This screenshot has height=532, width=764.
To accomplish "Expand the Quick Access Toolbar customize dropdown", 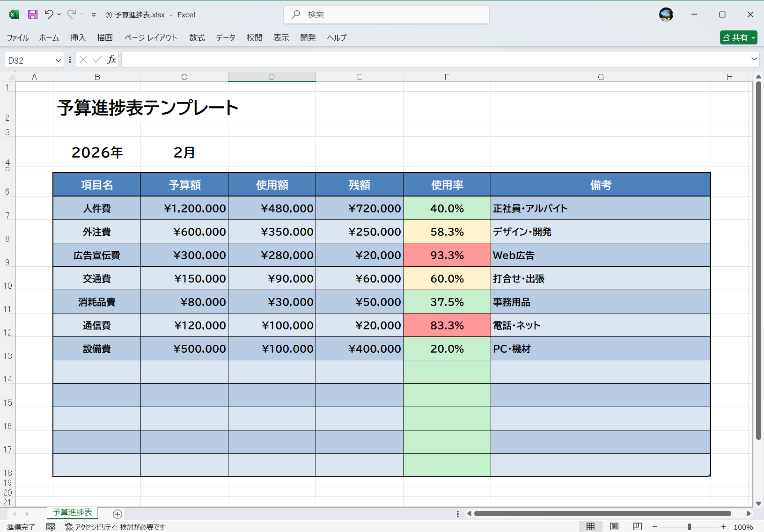I will coord(94,15).
